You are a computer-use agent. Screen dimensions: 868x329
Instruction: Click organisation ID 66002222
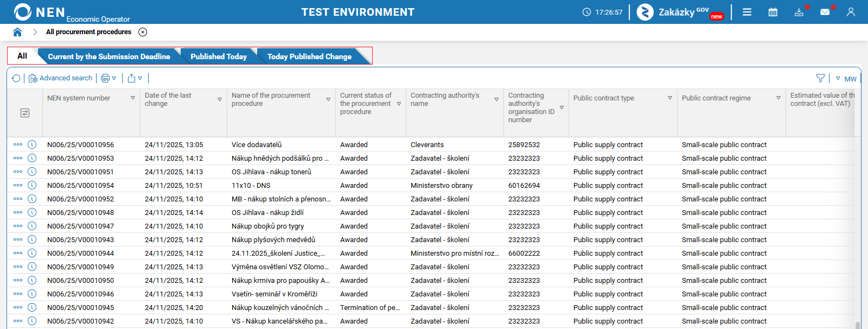click(x=524, y=254)
